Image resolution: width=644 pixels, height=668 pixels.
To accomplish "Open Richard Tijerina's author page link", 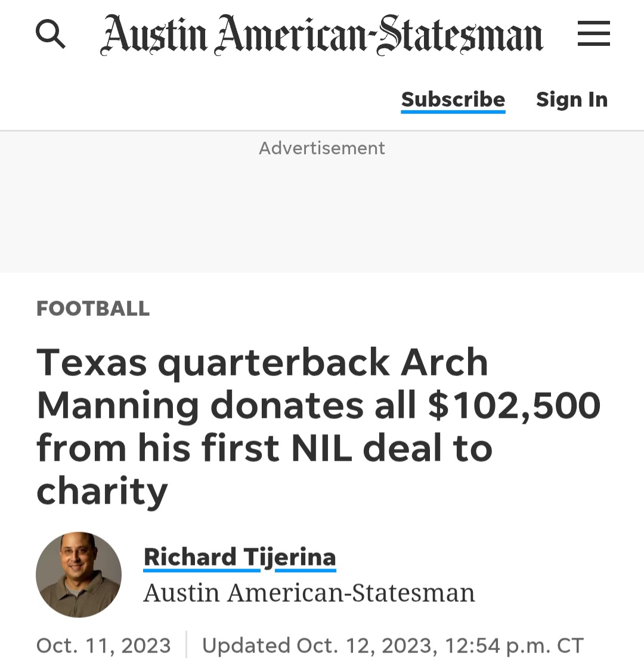I will coord(240,557).
